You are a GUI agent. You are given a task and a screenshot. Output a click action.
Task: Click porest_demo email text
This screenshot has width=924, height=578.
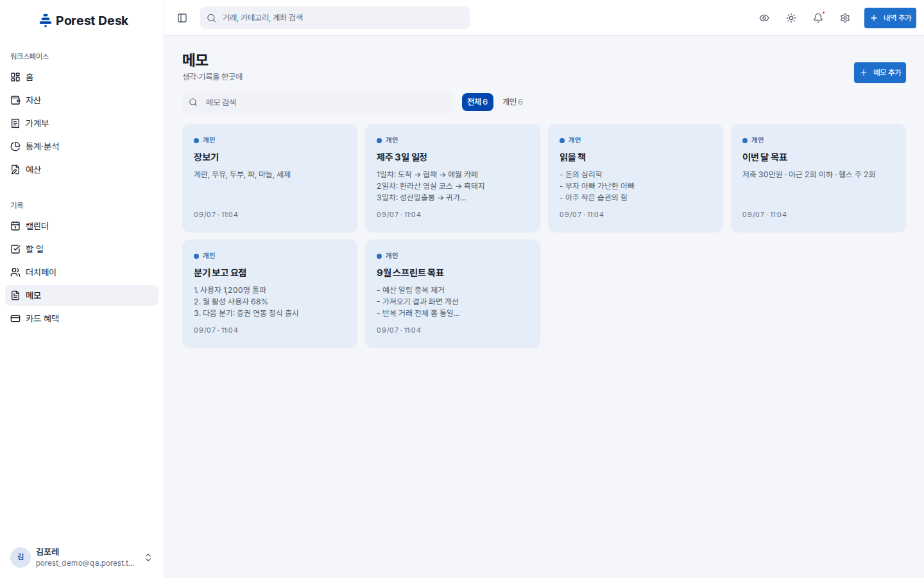pyautogui.click(x=85, y=563)
